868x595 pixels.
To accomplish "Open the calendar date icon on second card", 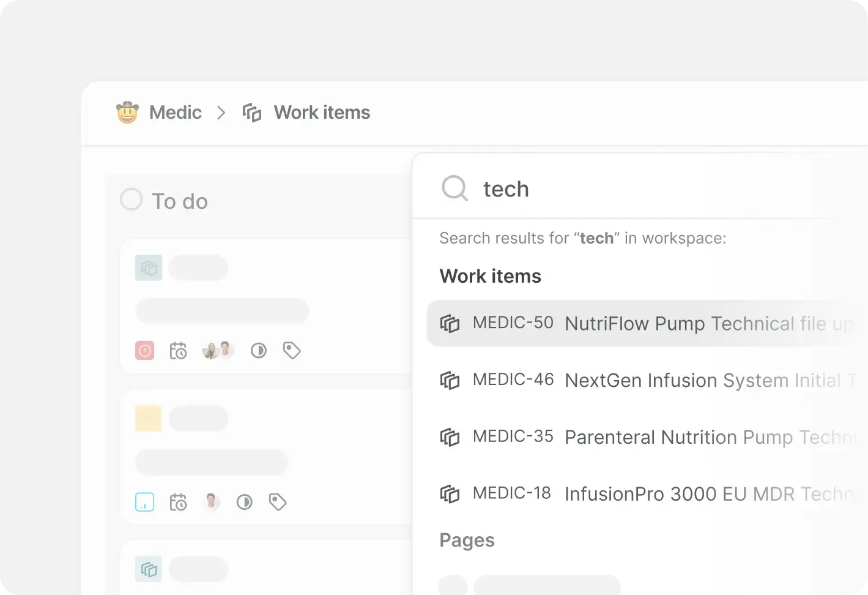I will tap(178, 503).
